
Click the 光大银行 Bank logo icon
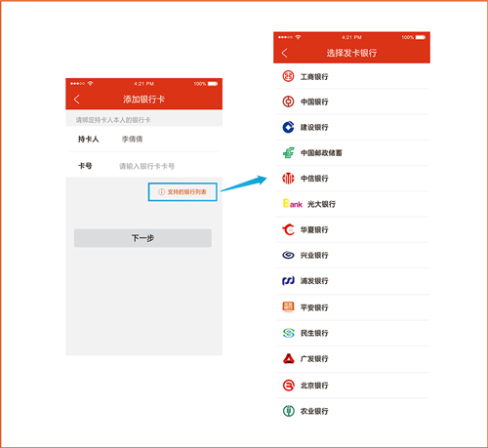click(x=293, y=204)
